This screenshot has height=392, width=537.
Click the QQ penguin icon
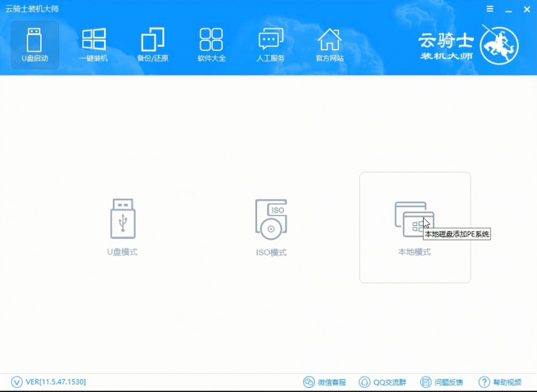(x=364, y=382)
